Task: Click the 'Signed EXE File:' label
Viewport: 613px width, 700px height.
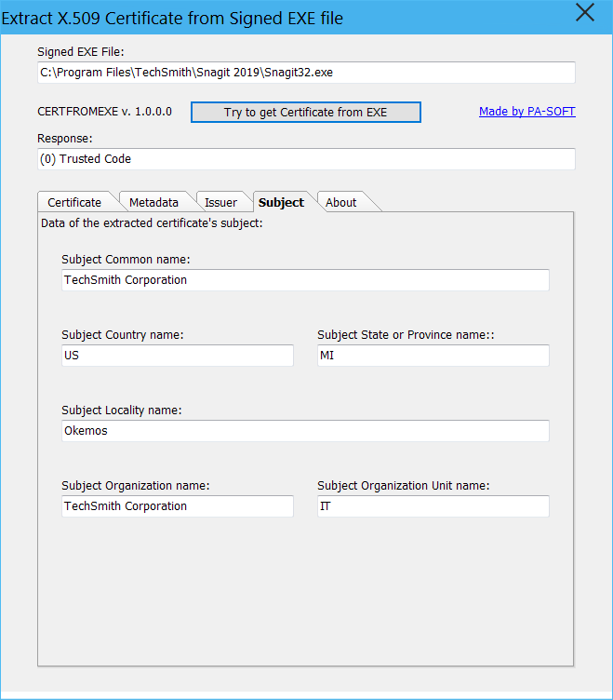Action: 80,51
